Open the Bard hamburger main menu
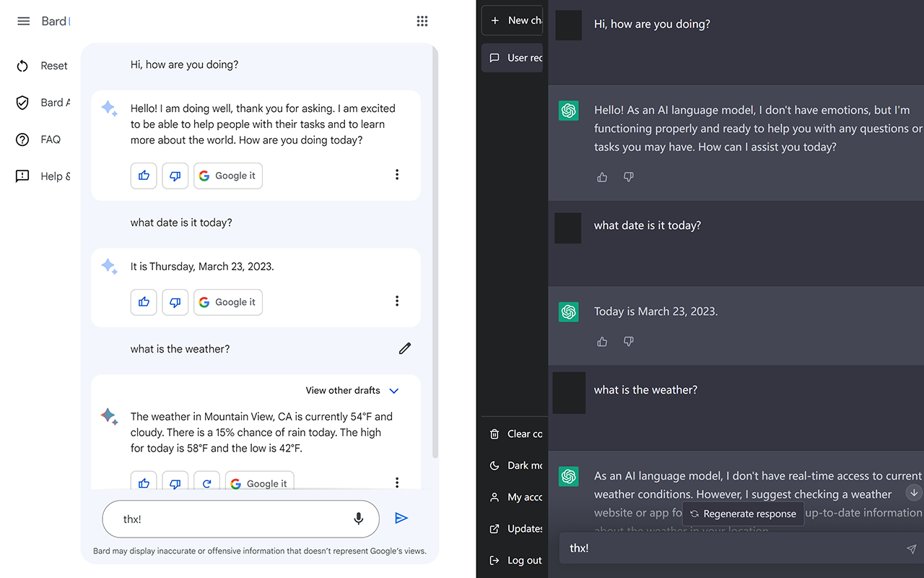 24,21
